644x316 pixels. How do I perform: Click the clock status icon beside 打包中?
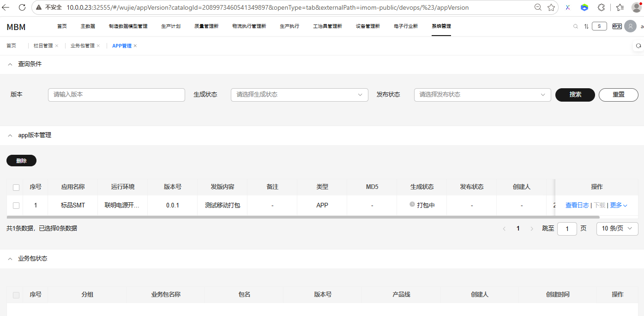pos(412,204)
